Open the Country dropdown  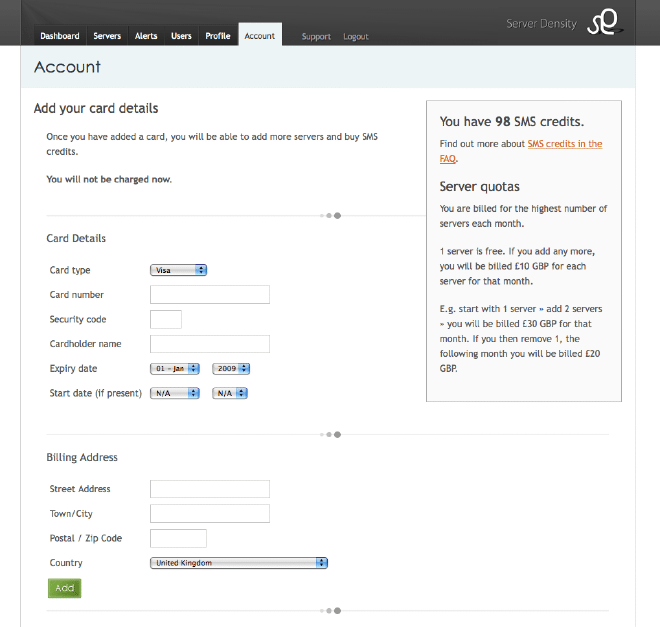coord(239,563)
